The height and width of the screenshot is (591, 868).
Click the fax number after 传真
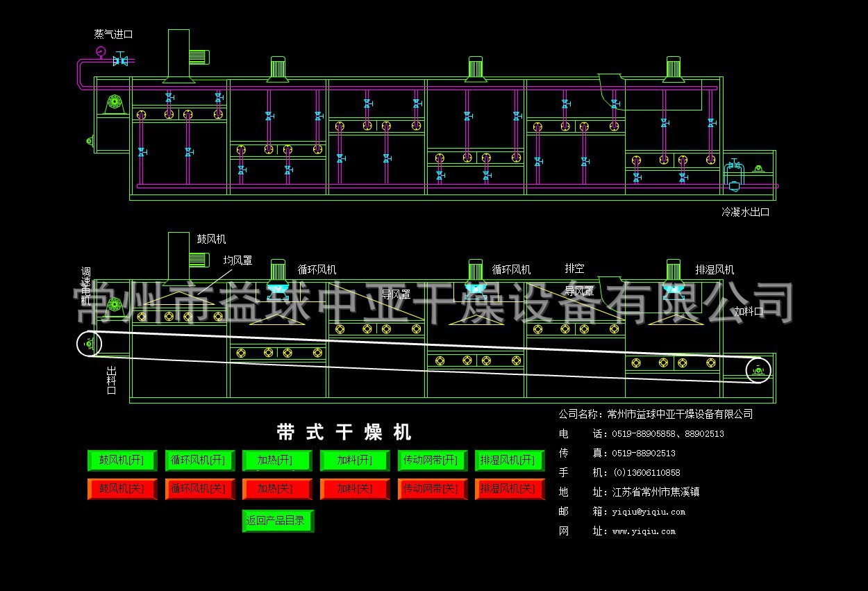click(644, 453)
